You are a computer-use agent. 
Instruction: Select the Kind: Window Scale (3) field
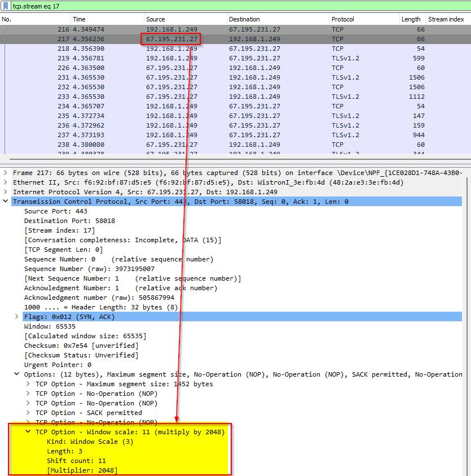pos(85,441)
